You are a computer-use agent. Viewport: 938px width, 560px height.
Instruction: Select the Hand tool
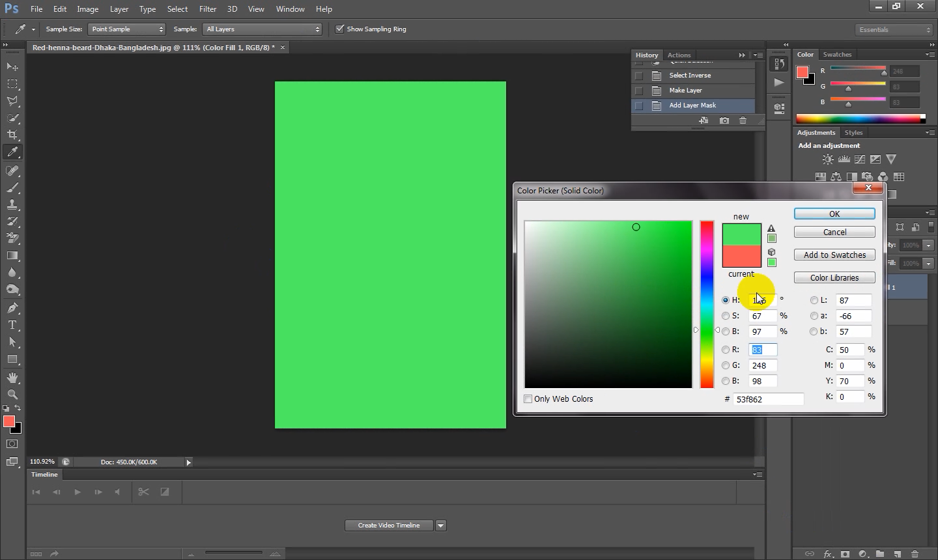[12, 378]
